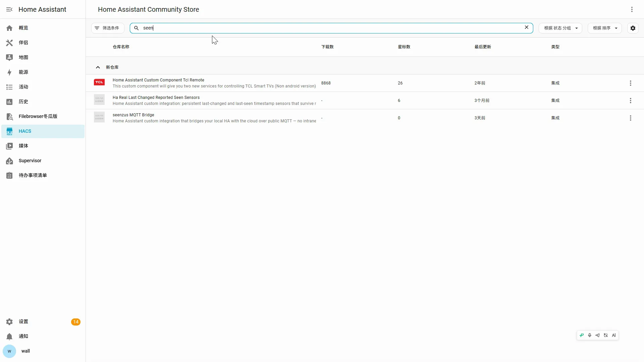Viewport: 644px width, 362px height.
Task: Sort by the 星标数 column header
Action: point(404,47)
